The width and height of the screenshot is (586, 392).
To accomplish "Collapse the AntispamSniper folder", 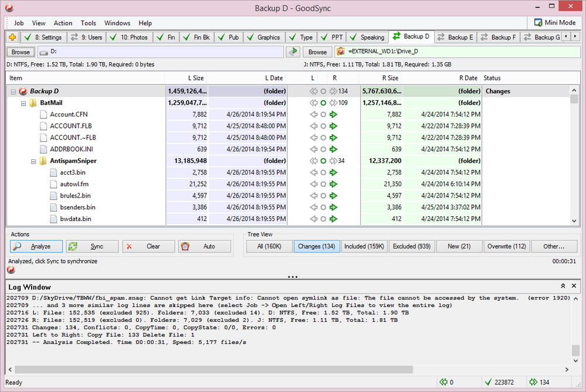I will pos(33,162).
